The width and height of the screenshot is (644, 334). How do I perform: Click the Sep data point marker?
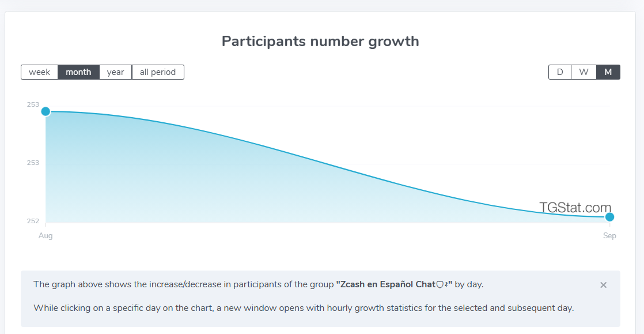click(610, 217)
